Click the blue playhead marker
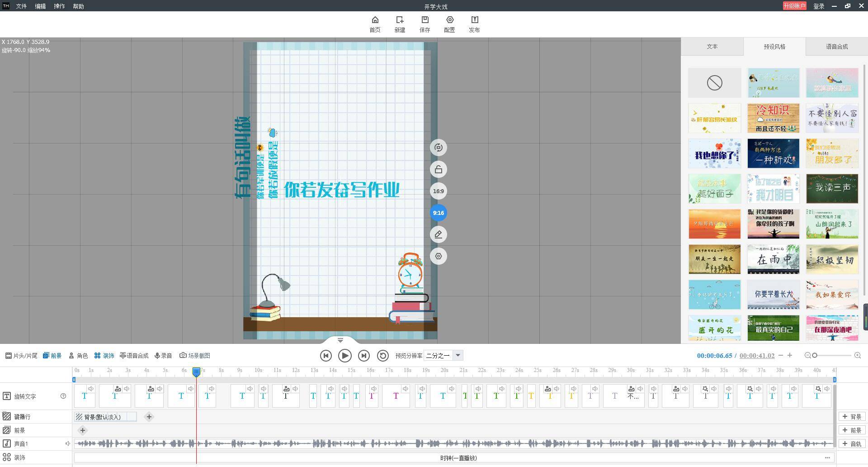Screen dimensions: 868x467 click(196, 372)
